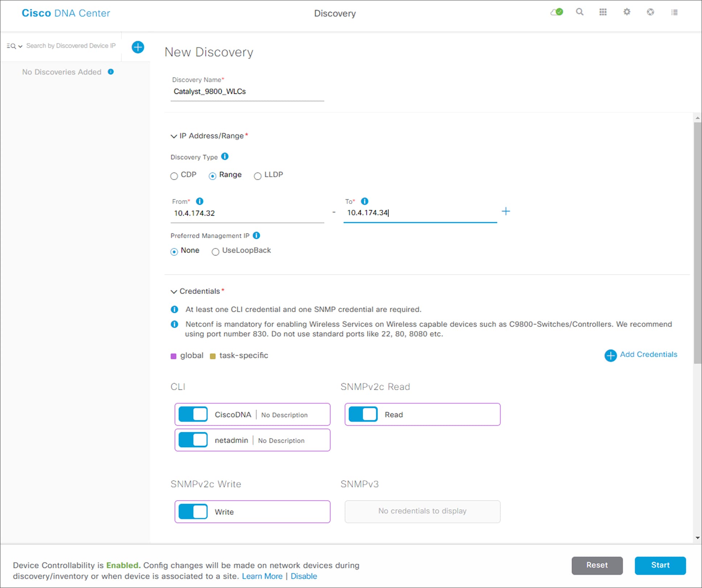Click the scrollbar up arrow
The width and height of the screenshot is (702, 588).
698,118
